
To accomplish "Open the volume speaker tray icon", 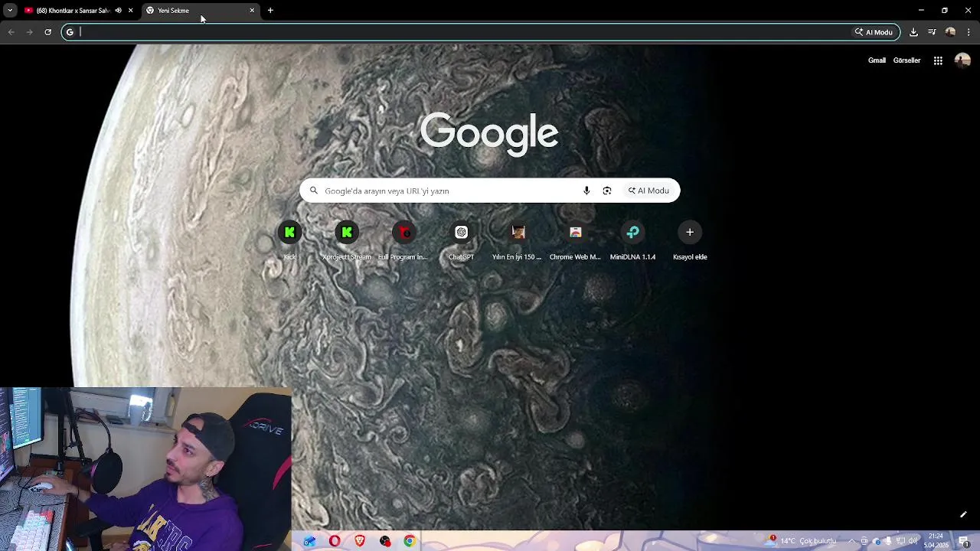I will (x=913, y=541).
